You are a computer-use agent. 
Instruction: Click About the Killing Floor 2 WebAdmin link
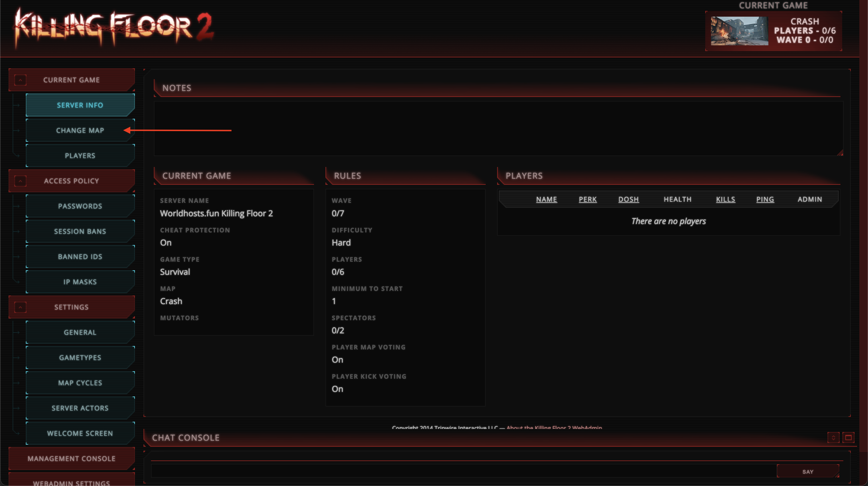tap(554, 428)
